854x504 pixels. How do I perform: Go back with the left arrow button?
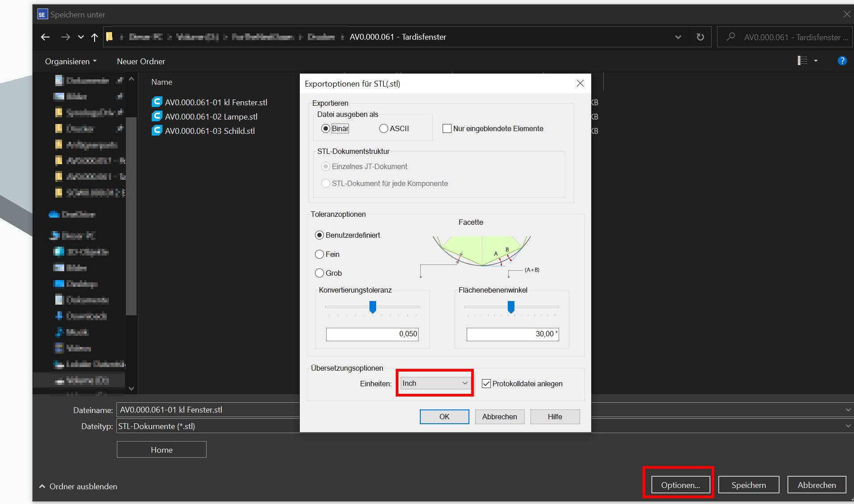45,37
